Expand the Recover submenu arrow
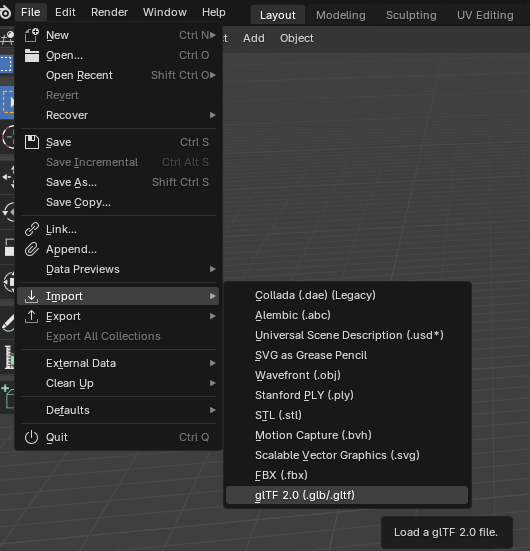This screenshot has width=530, height=551. click(x=213, y=115)
